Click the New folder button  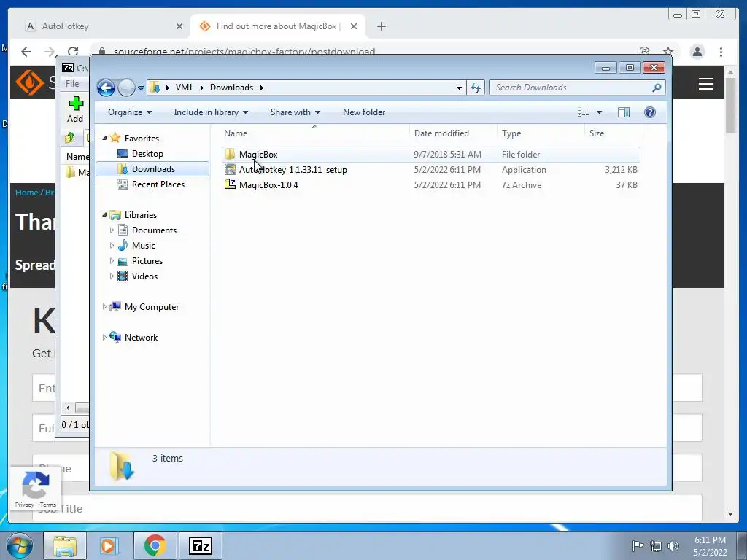click(364, 112)
